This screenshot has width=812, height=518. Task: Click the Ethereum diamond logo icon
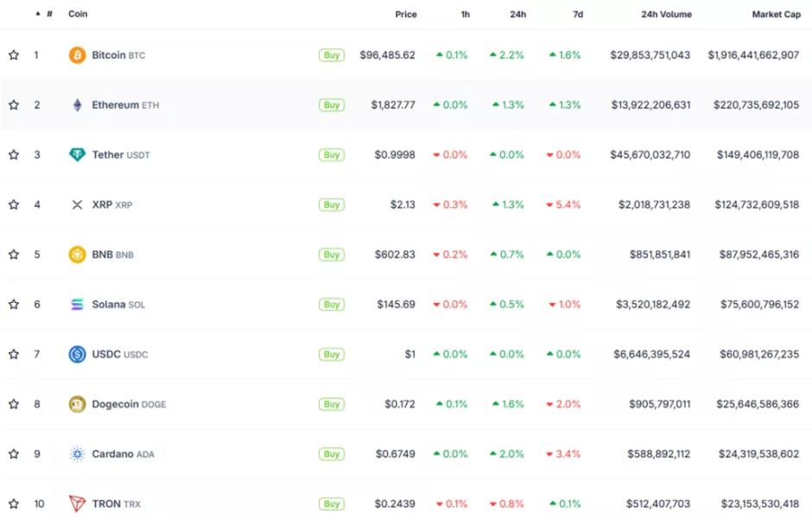coord(77,105)
